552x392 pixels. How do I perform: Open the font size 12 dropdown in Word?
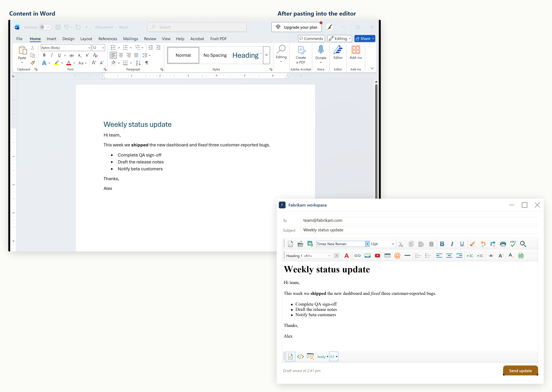point(103,48)
